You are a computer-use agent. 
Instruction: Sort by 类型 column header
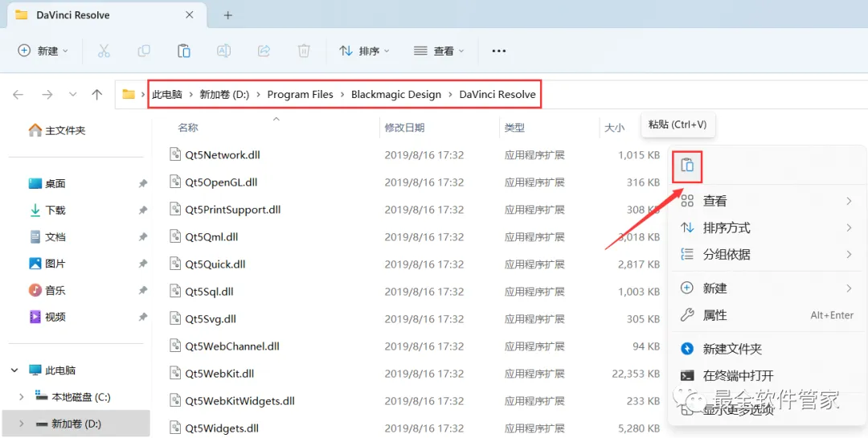(514, 128)
